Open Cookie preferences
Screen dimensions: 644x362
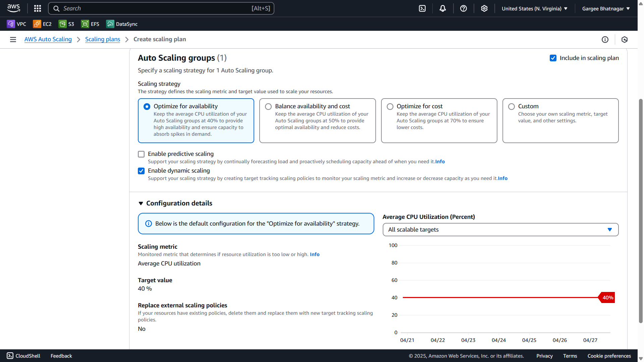pyautogui.click(x=609, y=356)
